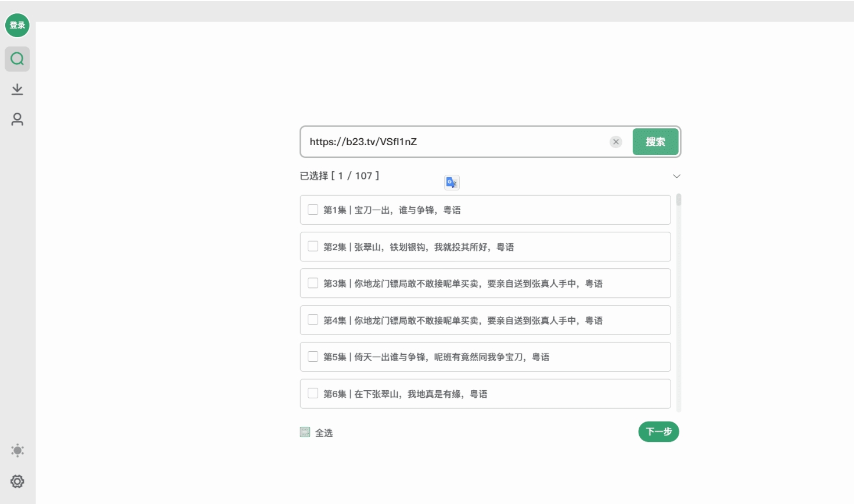
Task: Select the 第4集 episode row
Action: (485, 320)
